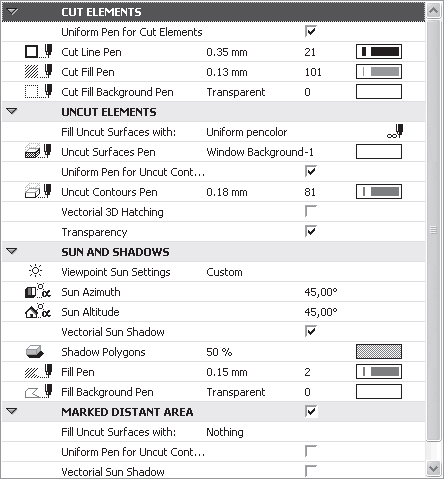Click the Cut Fill Pen hatch icon
This screenshot has height=479, width=444.
(39, 71)
